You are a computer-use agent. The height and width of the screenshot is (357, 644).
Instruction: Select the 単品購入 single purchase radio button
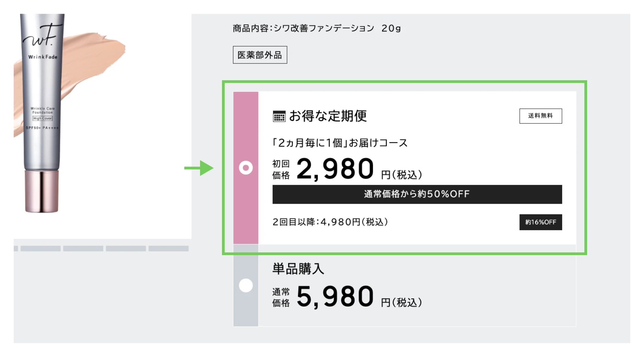246,285
